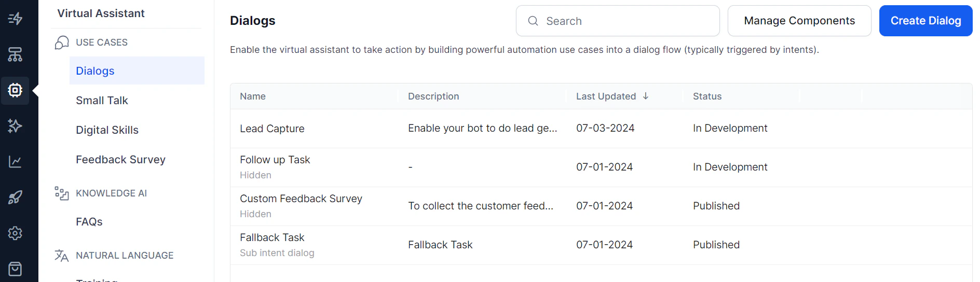Open the hierarchy flow icon in left rail
The width and height of the screenshot is (980, 282).
pyautogui.click(x=15, y=54)
